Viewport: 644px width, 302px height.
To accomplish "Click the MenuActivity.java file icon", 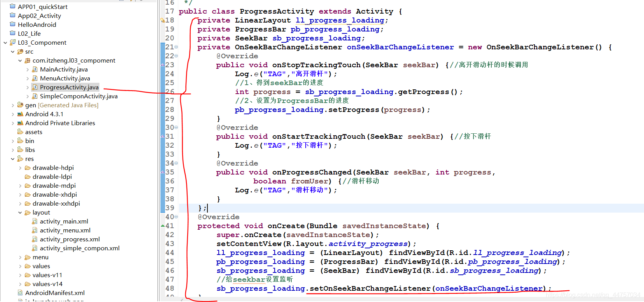I will pos(35,78).
